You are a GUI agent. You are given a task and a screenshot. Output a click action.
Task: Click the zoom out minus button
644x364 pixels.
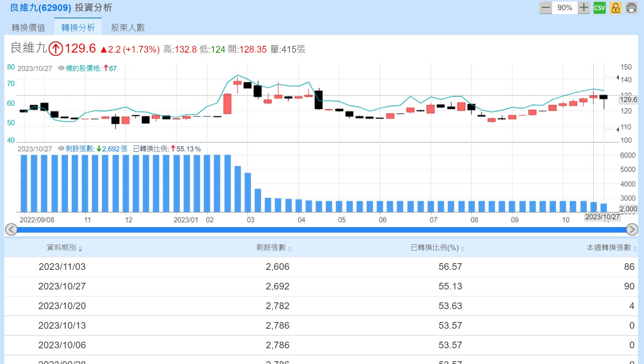(546, 8)
